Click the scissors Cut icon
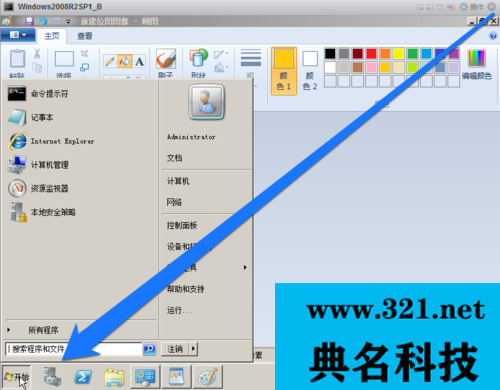Image resolution: width=500 pixels, height=390 pixels. click(37, 53)
